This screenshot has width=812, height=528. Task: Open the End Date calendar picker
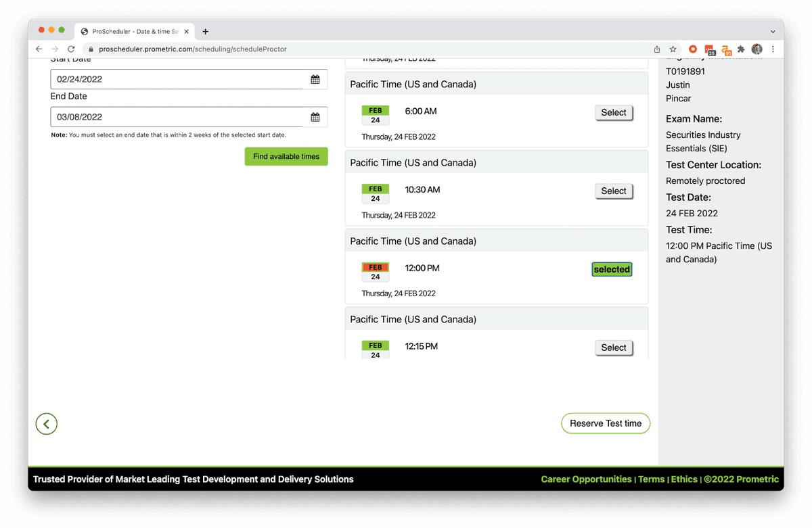pos(315,117)
